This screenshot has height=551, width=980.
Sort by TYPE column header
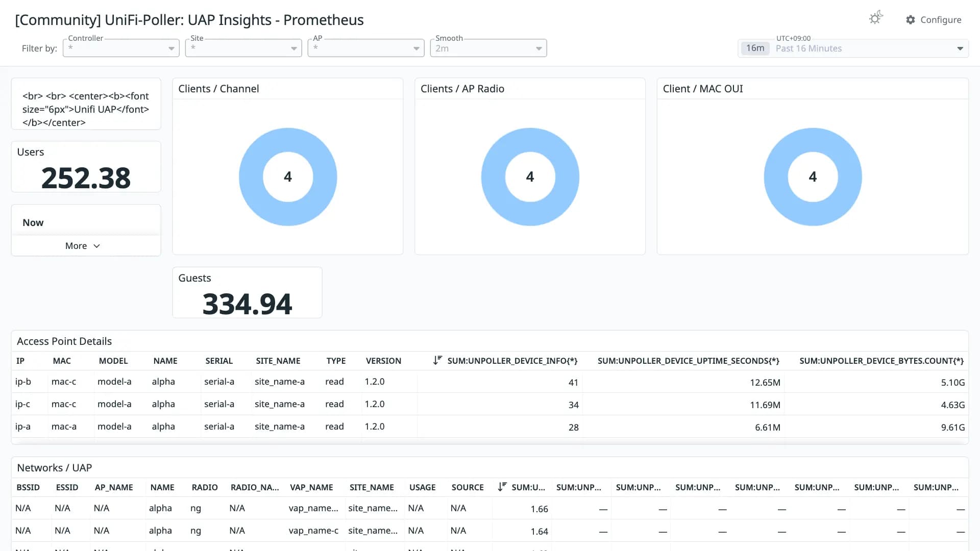point(336,361)
